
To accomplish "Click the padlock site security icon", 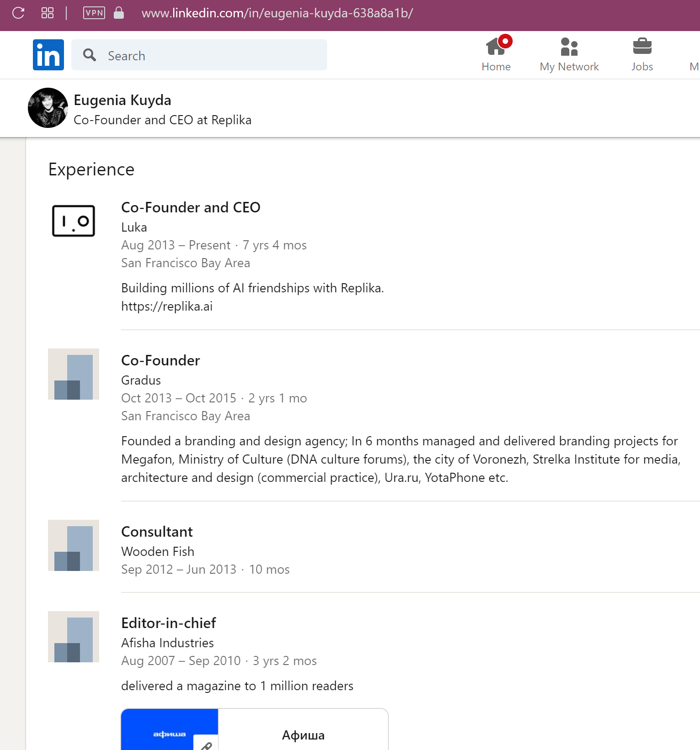I will (x=119, y=13).
